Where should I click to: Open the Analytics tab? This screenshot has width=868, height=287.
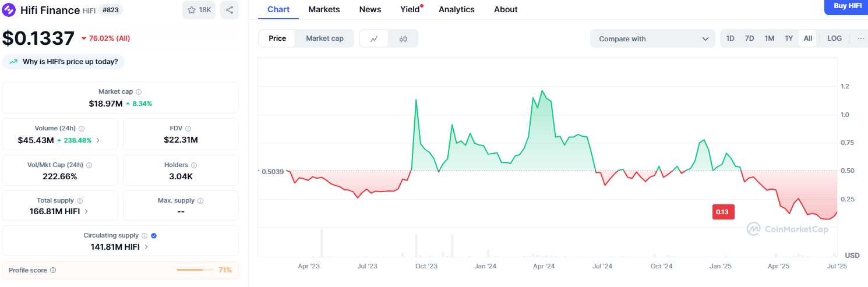(x=457, y=9)
